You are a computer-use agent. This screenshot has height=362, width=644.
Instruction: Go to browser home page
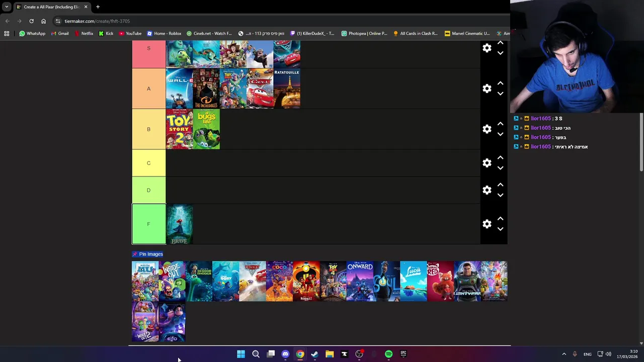[44, 21]
